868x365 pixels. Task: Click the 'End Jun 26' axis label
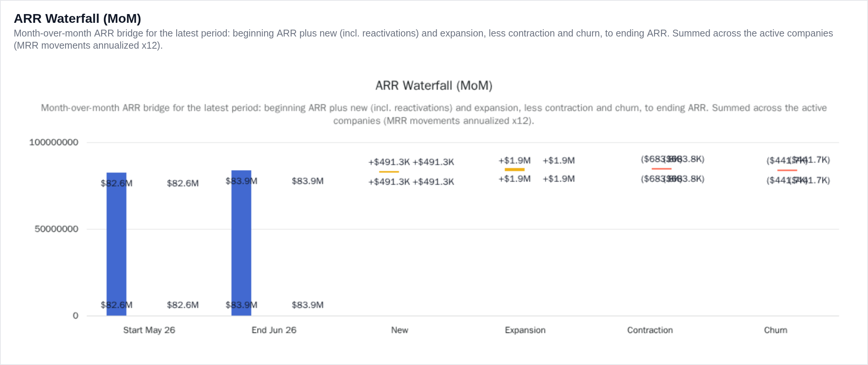coord(274,330)
